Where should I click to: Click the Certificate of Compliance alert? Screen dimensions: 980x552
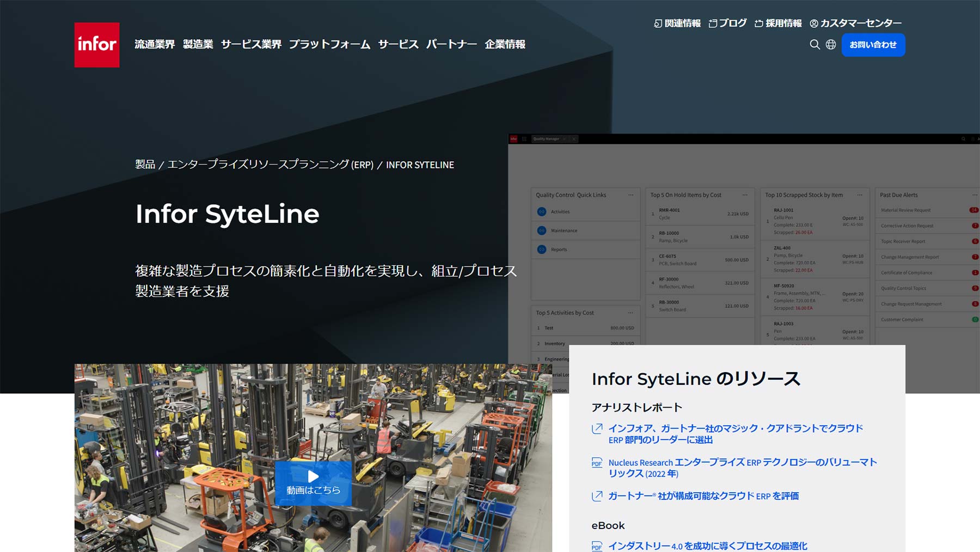928,272
